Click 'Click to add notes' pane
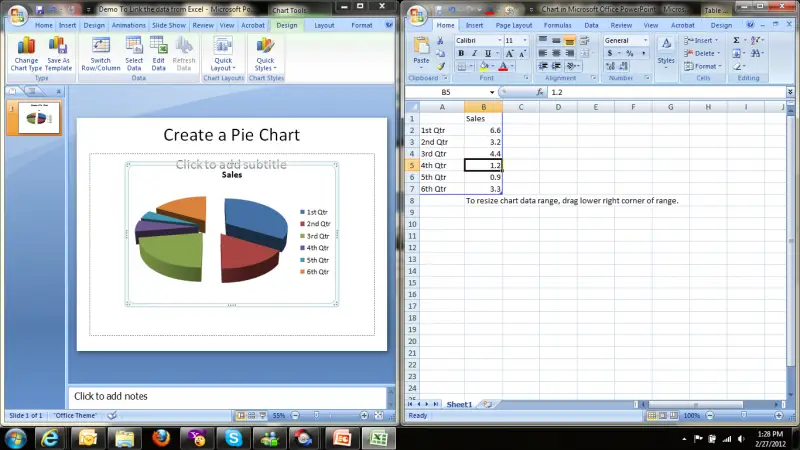 (227, 396)
